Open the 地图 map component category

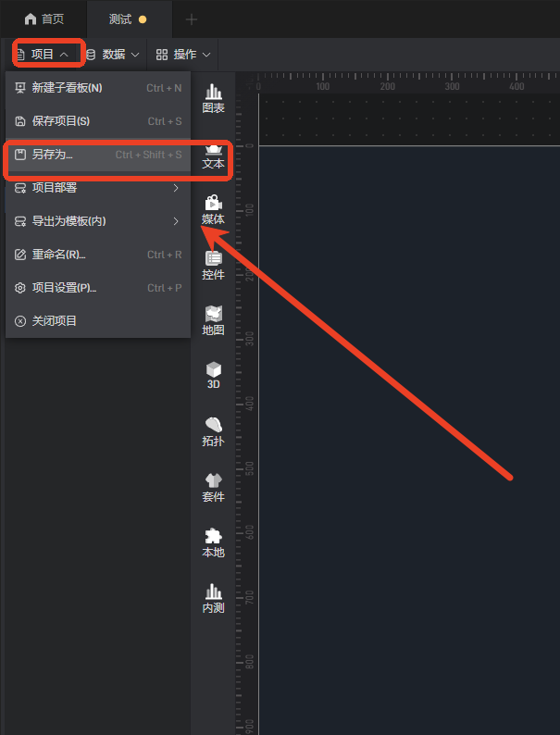(x=213, y=321)
